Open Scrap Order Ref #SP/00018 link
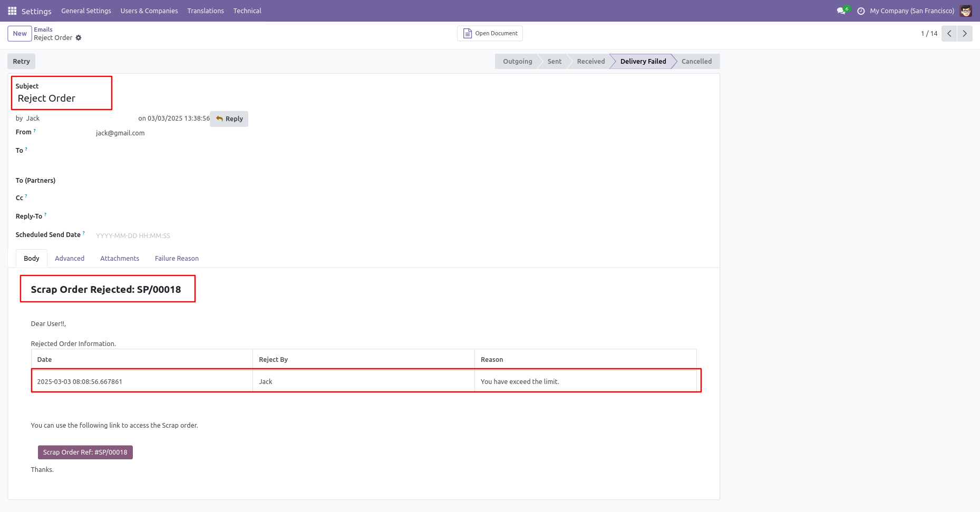Screen dimensions: 980x512 click(x=85, y=452)
